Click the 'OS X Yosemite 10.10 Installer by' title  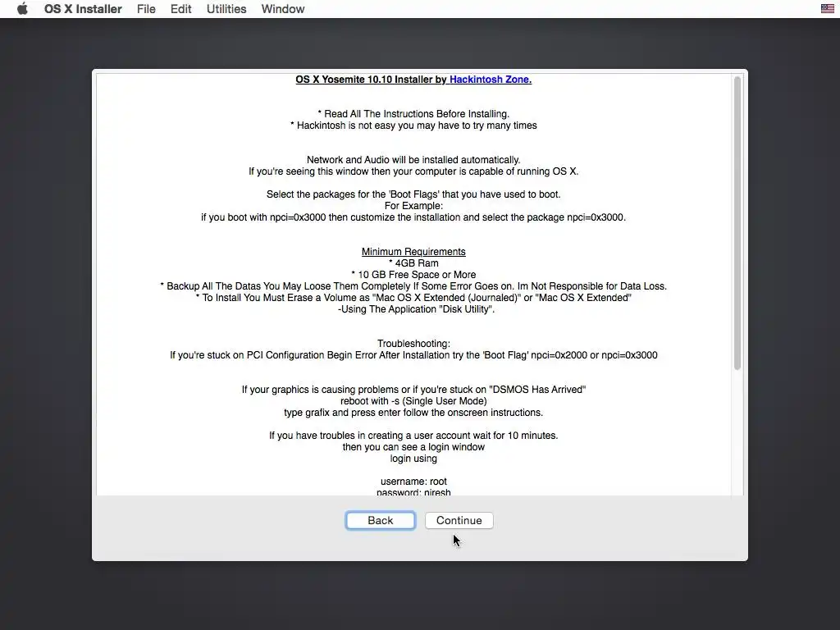point(372,80)
